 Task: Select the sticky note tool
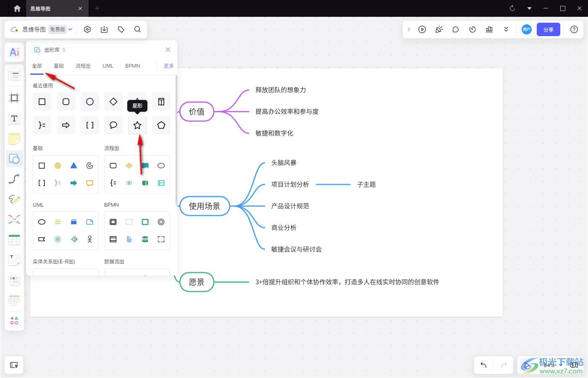tap(14, 139)
